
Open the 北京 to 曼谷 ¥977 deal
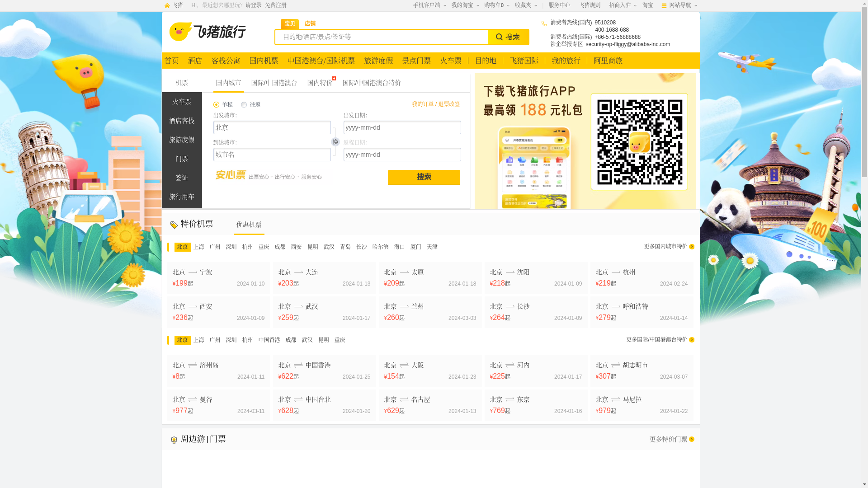coord(219,405)
